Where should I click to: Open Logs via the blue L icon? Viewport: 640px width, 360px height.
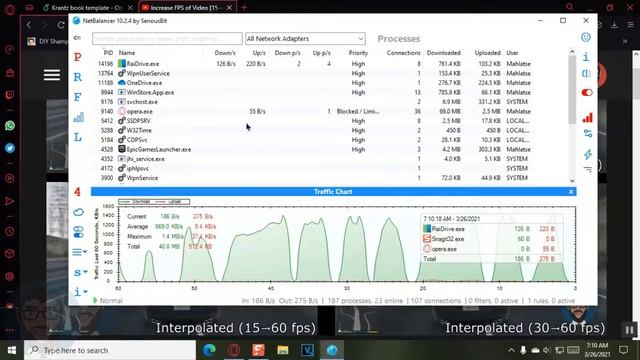click(78, 138)
